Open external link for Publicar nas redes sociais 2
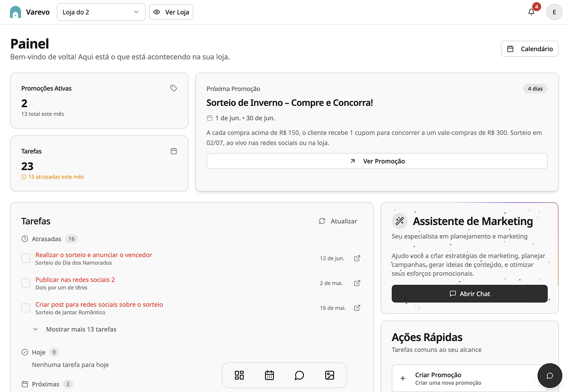Viewport: 569px width, 392px height. click(357, 283)
